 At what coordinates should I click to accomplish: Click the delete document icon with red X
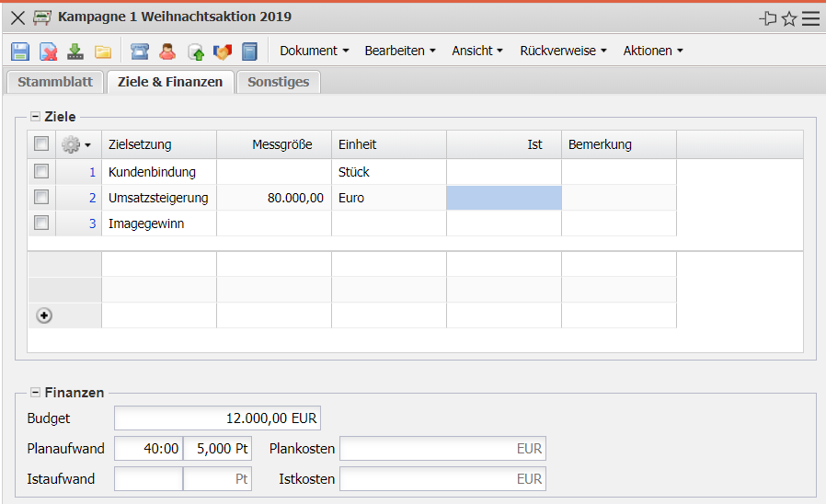[48, 52]
